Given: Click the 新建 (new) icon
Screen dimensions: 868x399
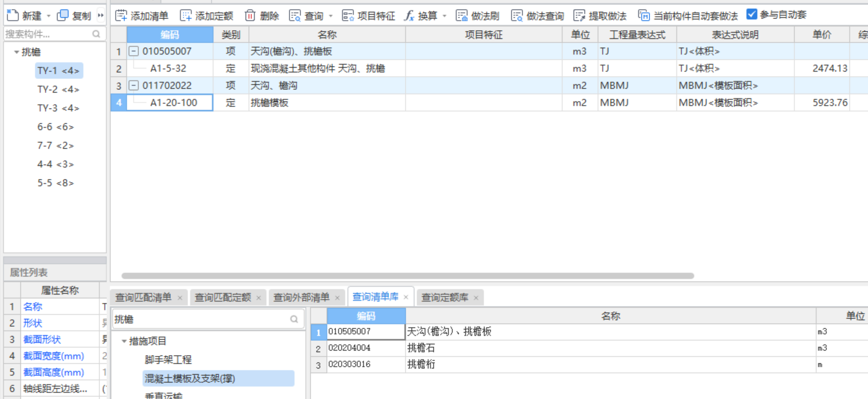Looking at the screenshot, I should 13,16.
